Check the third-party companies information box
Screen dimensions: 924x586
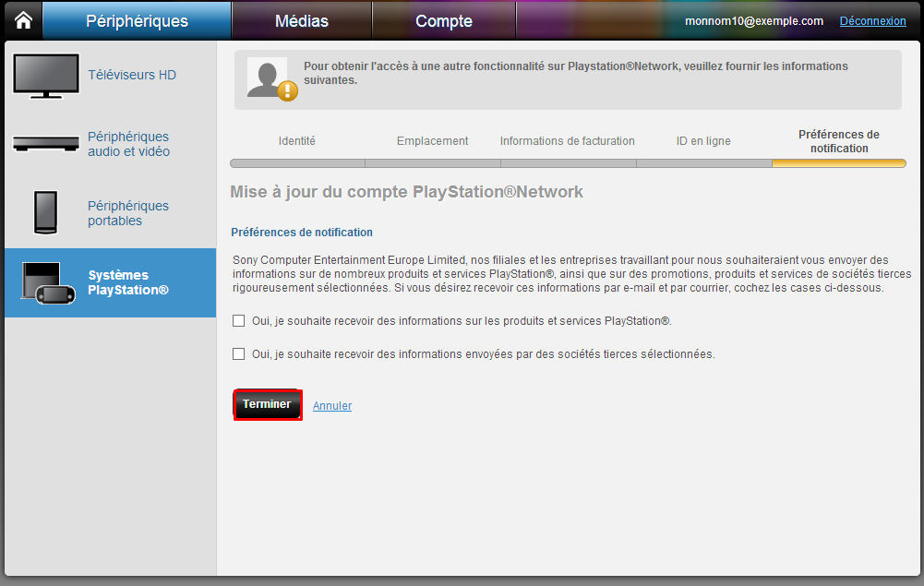(239, 353)
